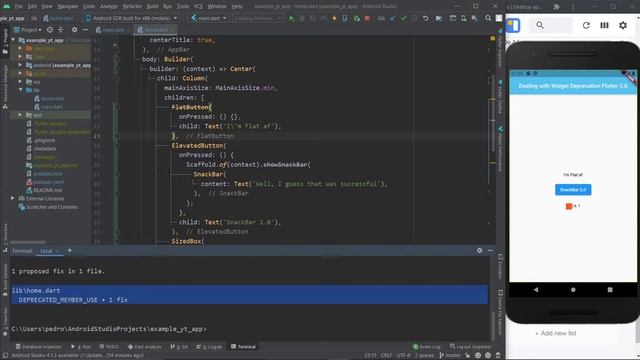Open the Android SDK device selector dropdown
The width and height of the screenshot is (640, 360).
coord(131,18)
